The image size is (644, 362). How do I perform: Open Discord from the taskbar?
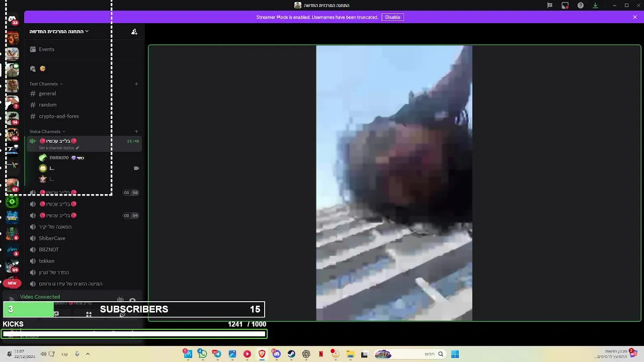pyautogui.click(x=276, y=354)
